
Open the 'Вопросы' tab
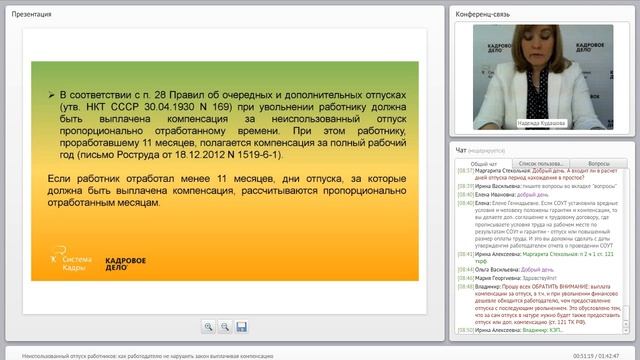(598, 163)
